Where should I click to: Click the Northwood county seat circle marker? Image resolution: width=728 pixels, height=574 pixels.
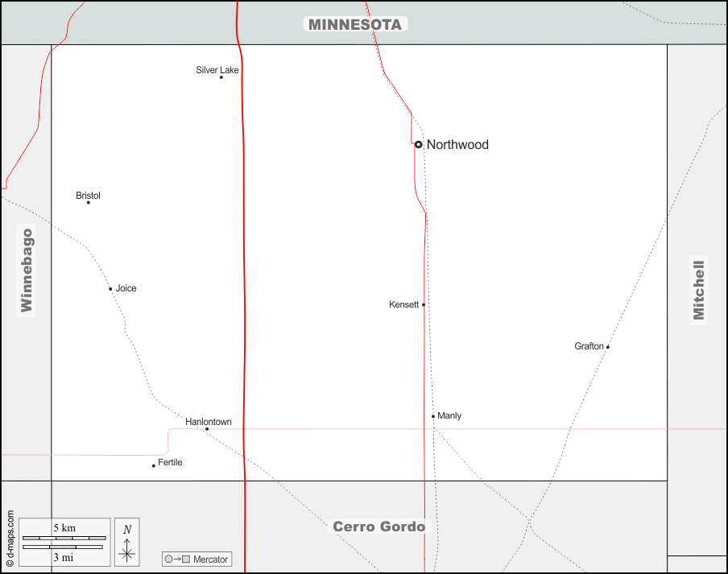pyautogui.click(x=418, y=145)
